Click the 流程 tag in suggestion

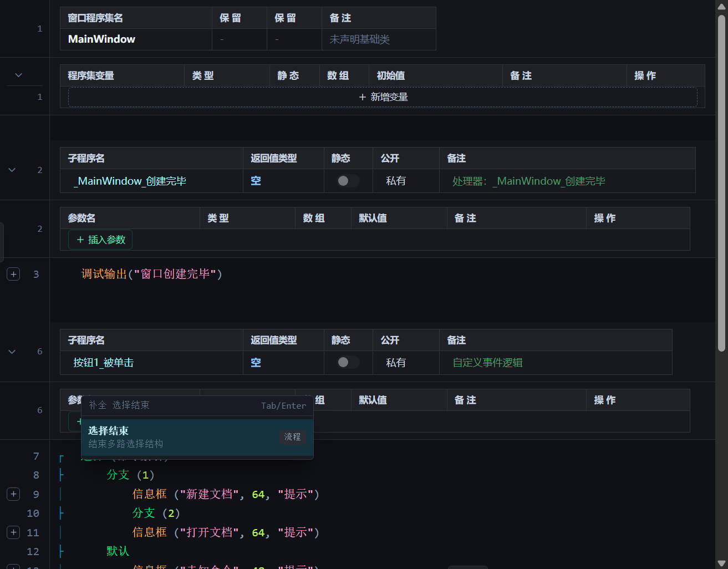coord(292,437)
